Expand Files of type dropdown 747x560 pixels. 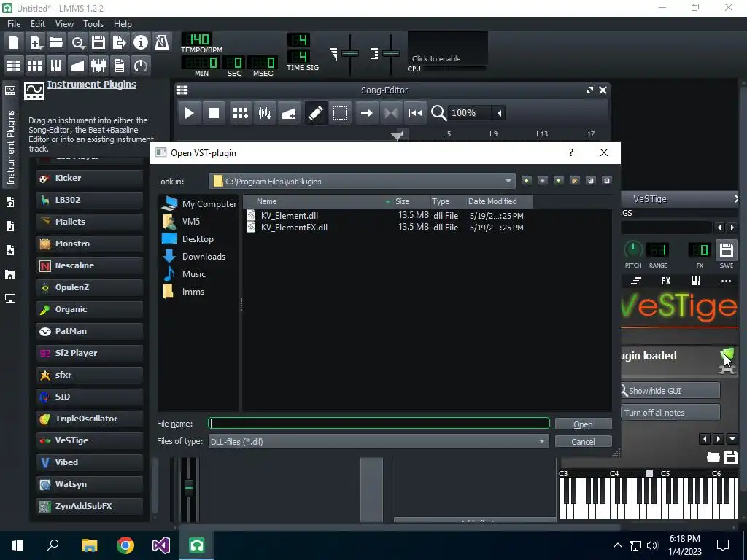click(x=542, y=441)
